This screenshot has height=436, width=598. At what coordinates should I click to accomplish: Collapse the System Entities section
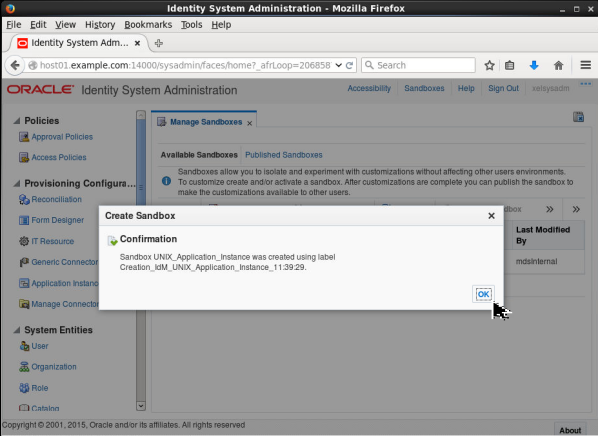click(x=17, y=330)
